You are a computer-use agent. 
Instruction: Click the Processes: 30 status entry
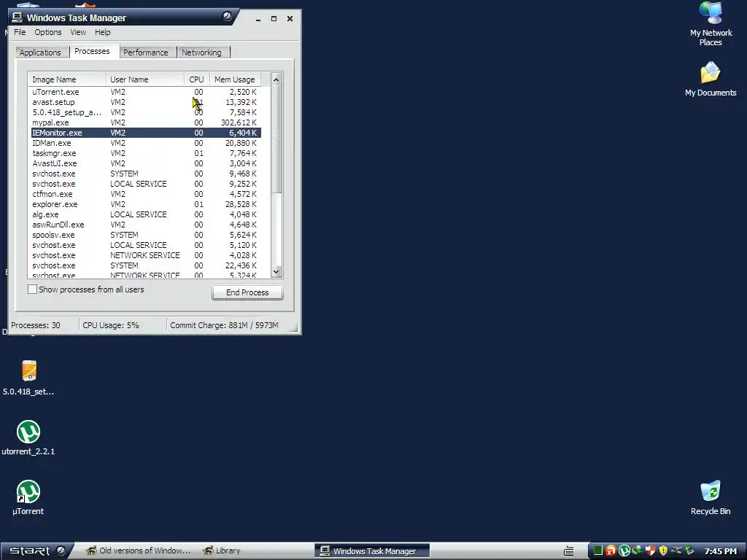pos(36,325)
